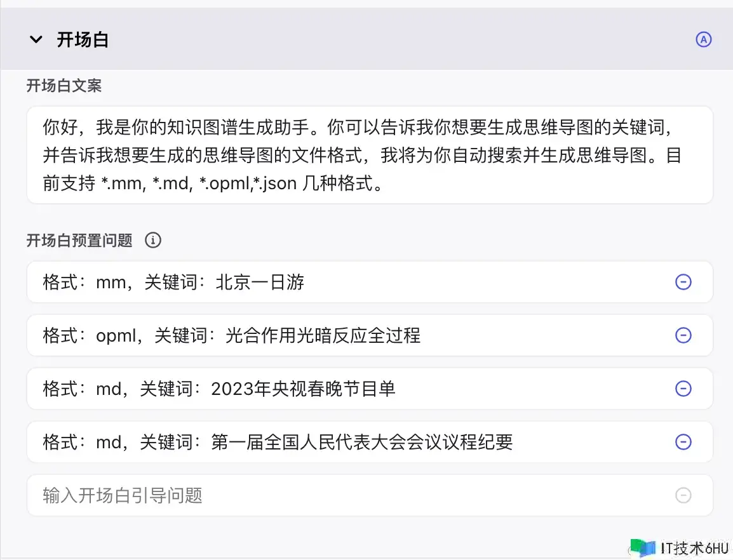
Task: Click the greyed-out minus icon on empty row
Action: [683, 495]
